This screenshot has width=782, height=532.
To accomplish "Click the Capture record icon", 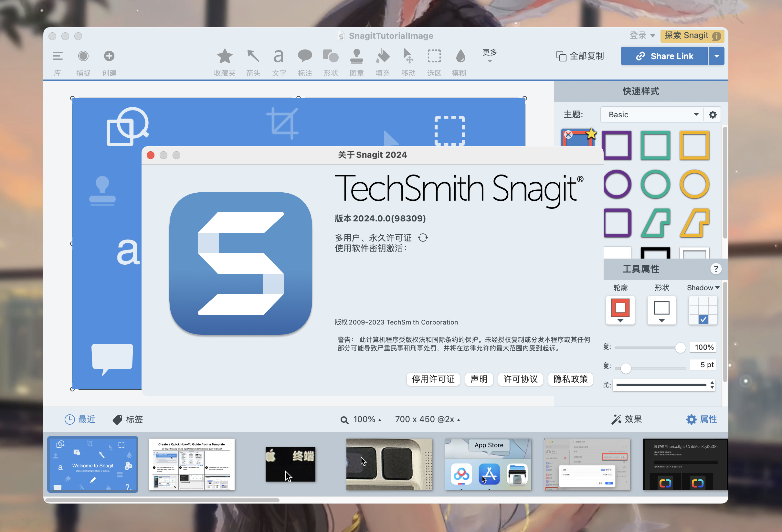I will tap(83, 56).
